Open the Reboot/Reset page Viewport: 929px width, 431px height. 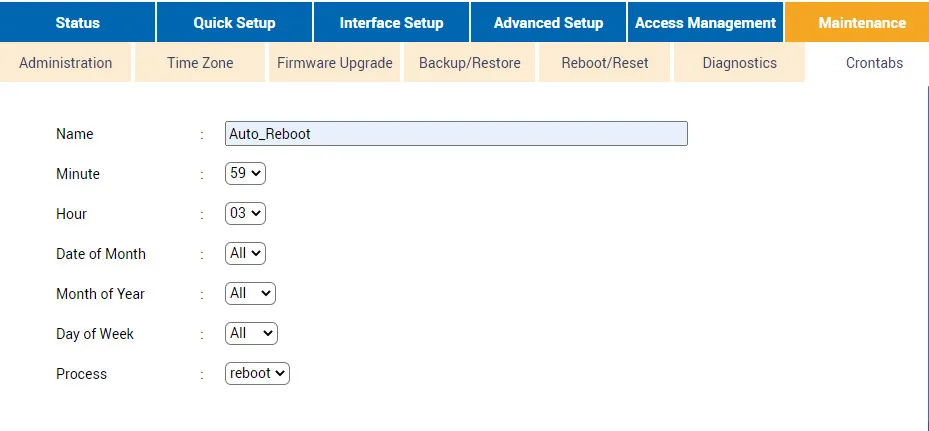coord(605,63)
